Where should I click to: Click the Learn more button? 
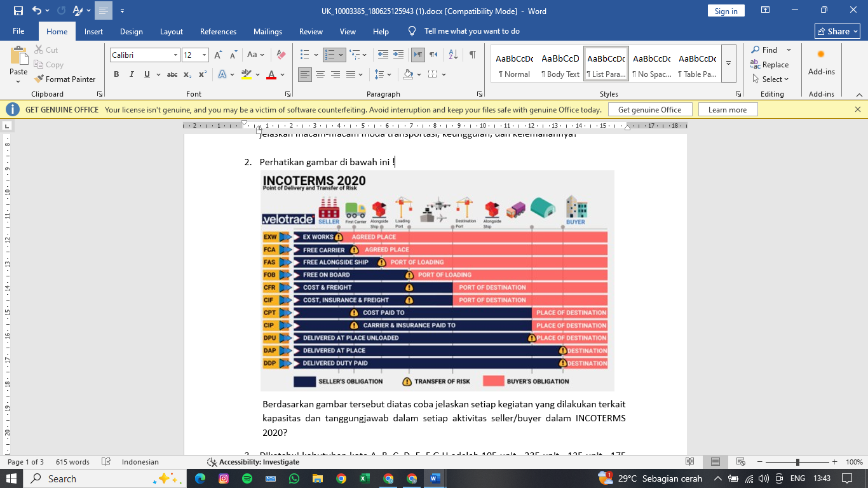click(728, 110)
